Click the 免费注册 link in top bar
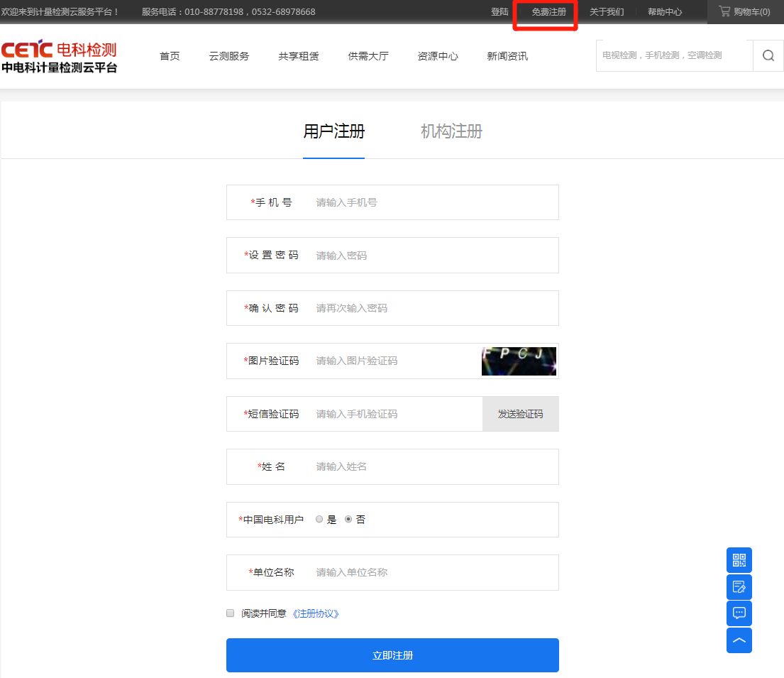This screenshot has height=678, width=784. click(x=548, y=12)
